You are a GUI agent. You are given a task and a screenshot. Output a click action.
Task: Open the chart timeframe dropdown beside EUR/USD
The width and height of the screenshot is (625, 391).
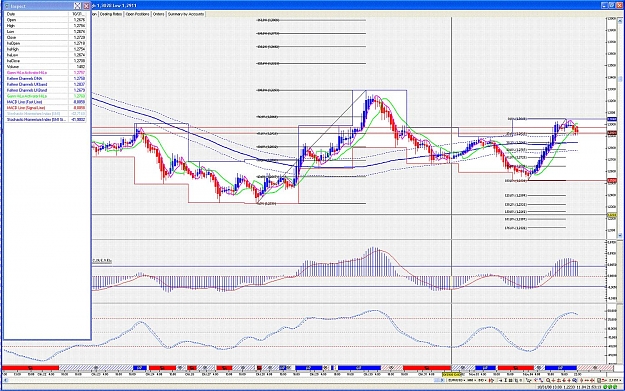pos(471,380)
